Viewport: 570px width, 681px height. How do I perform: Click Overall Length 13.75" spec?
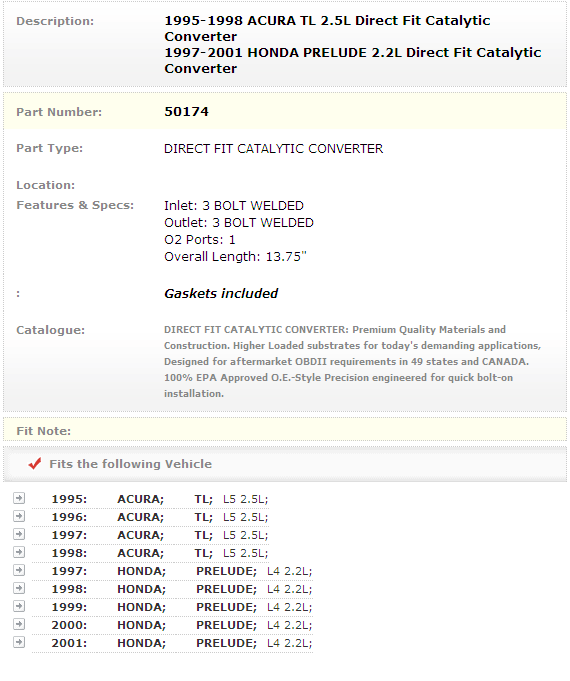[235, 257]
